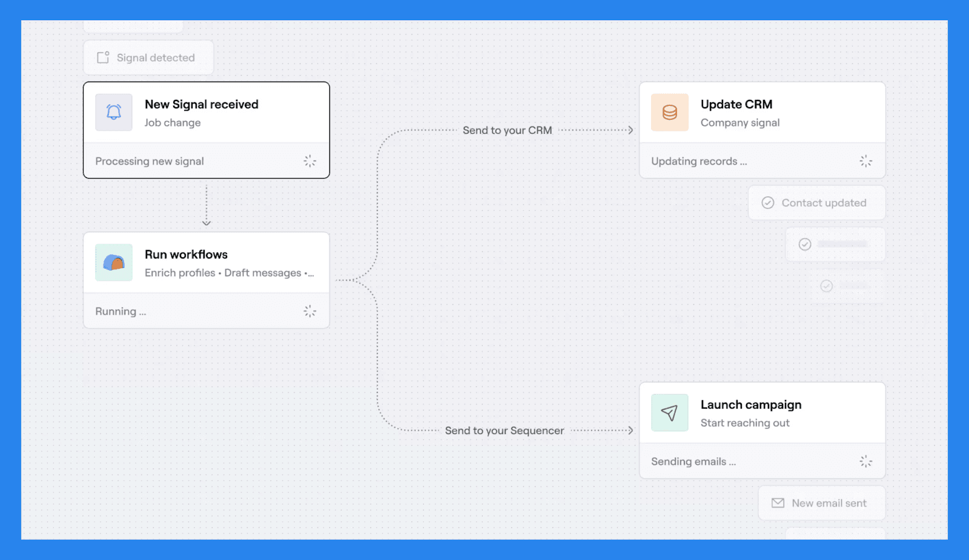
Task: Click the New email sent chip
Action: pos(822,503)
